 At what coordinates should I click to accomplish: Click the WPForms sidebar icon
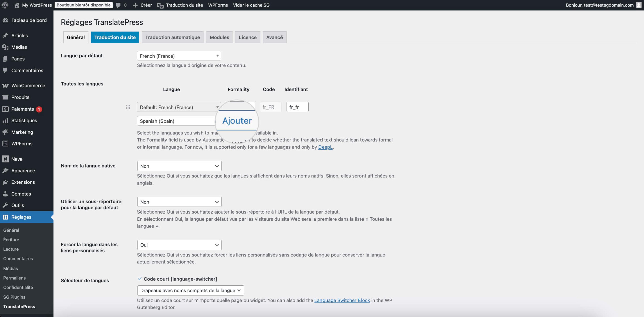point(5,143)
